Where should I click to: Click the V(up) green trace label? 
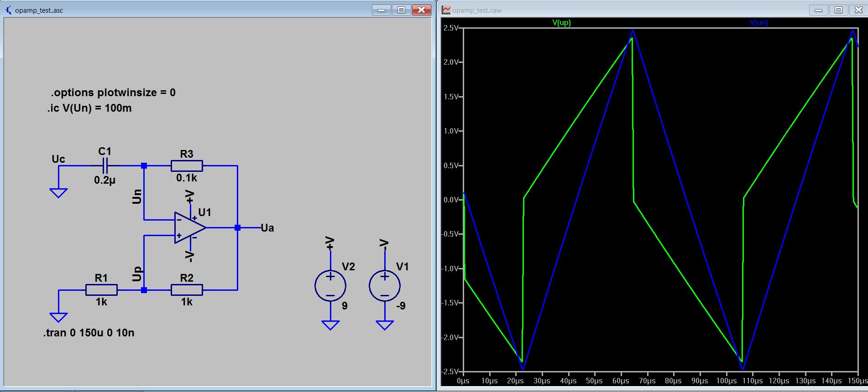pos(561,22)
